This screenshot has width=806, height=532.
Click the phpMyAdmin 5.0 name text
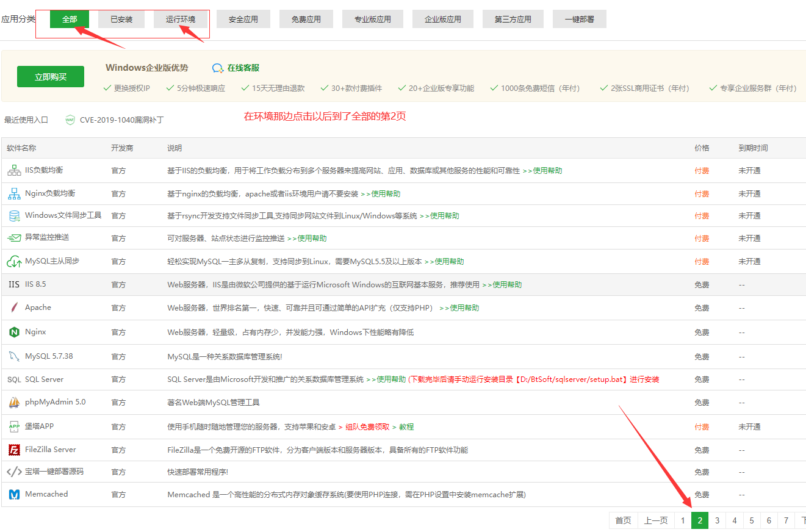tap(56, 403)
